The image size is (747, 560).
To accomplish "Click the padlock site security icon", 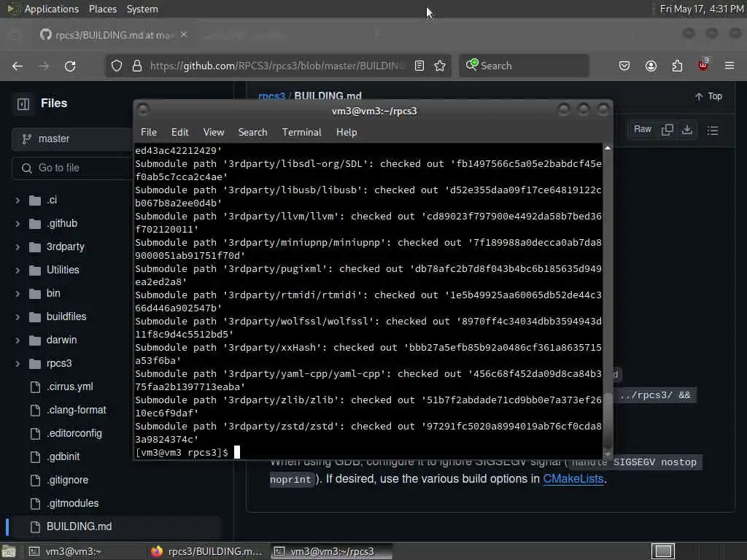I will [x=137, y=66].
